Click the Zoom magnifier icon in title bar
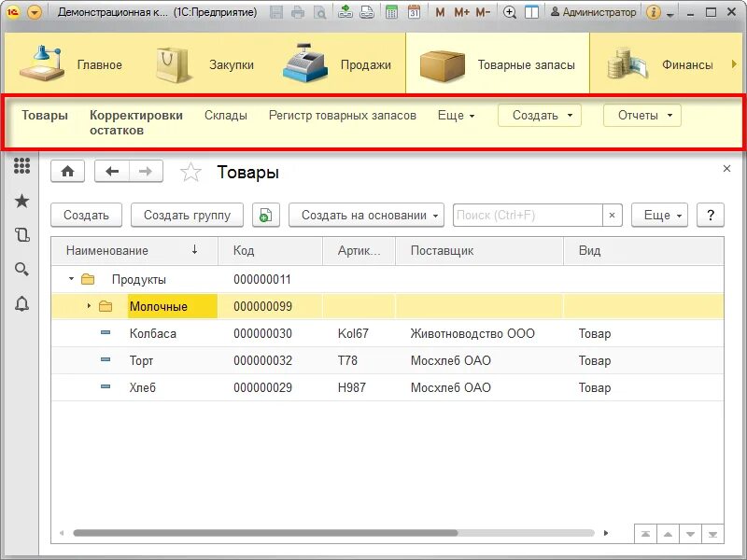Screen dimensions: 747x560 pos(510,12)
